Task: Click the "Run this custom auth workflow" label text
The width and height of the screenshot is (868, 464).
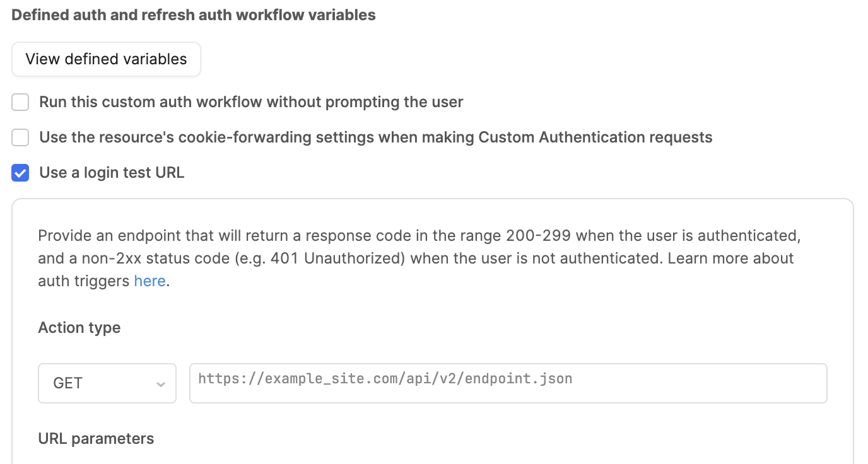Action: click(251, 102)
